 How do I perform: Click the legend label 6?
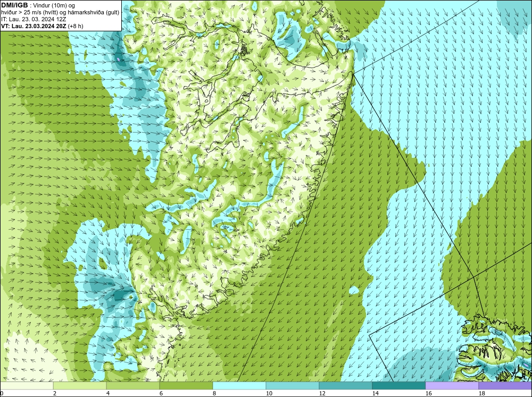[x=161, y=393]
